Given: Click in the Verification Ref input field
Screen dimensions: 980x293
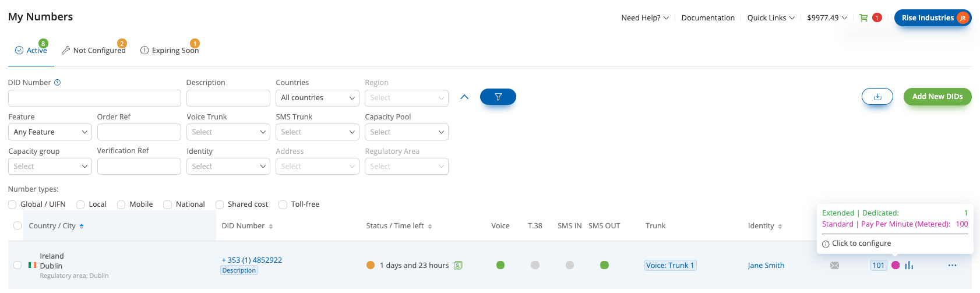Looking at the screenshot, I should click(139, 167).
